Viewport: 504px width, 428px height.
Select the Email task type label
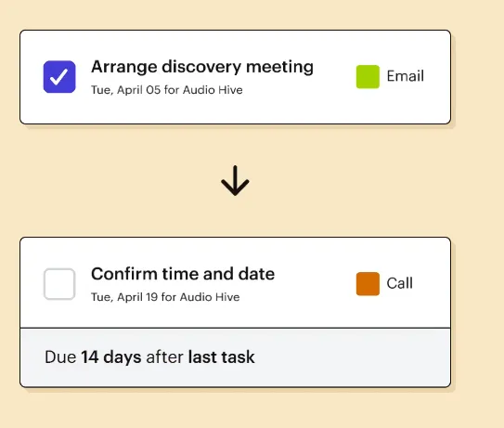tap(405, 76)
